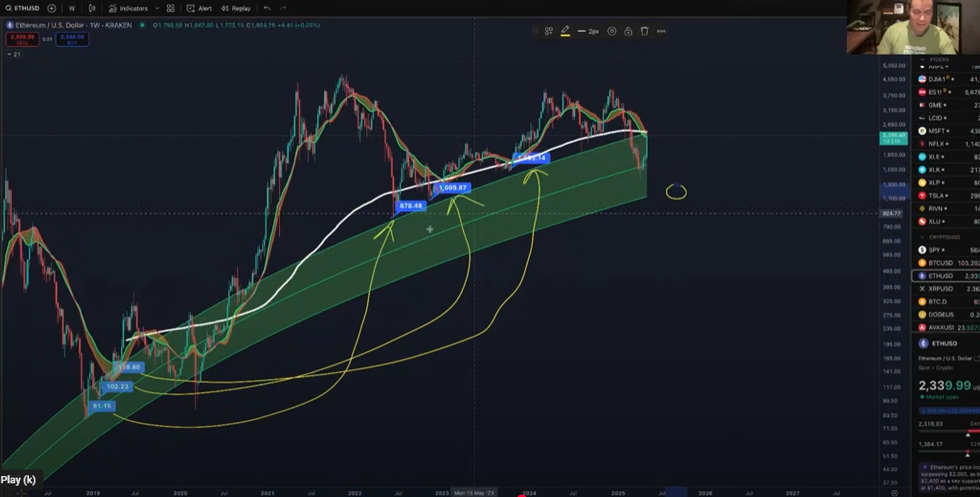Viewport: 980px width, 497px height.
Task: Select BTCUSD in the watchlist
Action: point(940,263)
